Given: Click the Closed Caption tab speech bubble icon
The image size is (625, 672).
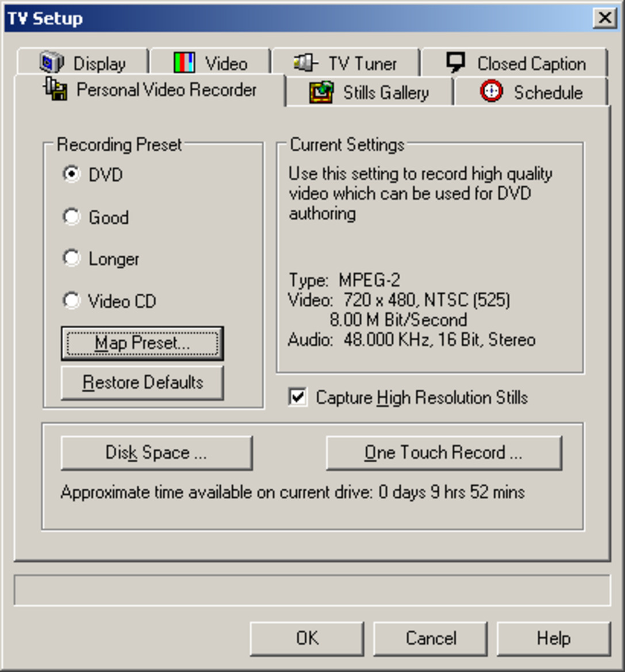Looking at the screenshot, I should pyautogui.click(x=455, y=63).
